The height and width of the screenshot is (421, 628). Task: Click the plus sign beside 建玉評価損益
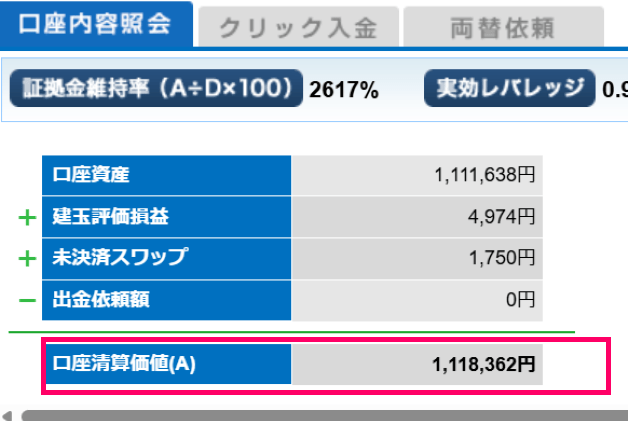pyautogui.click(x=26, y=216)
